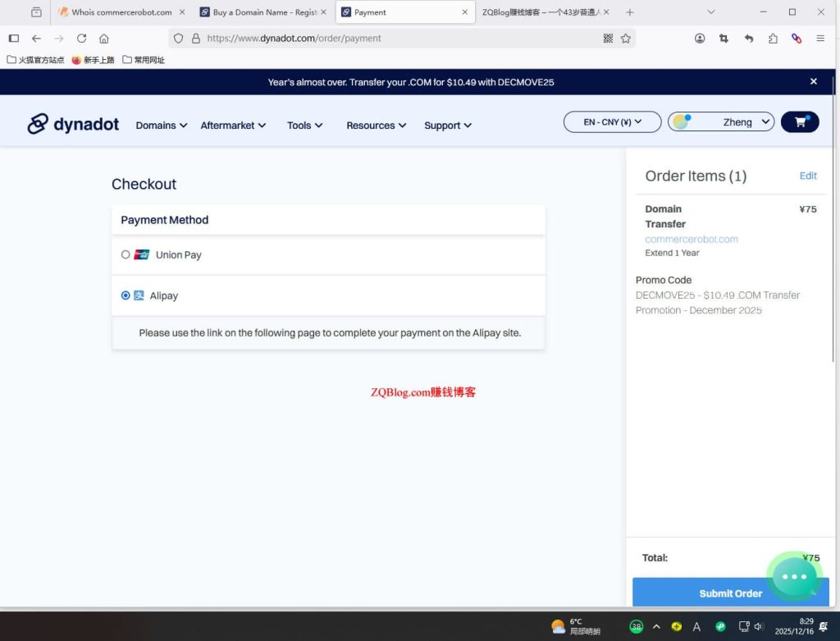This screenshot has width=840, height=641.
Task: Expand the Aftermarket menu
Action: click(233, 125)
